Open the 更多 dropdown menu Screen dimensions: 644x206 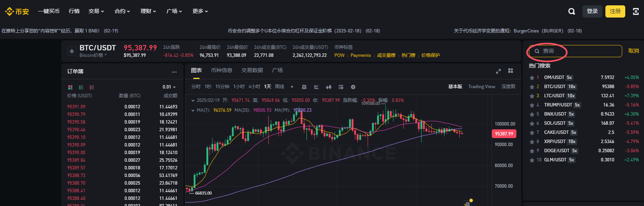[200, 11]
